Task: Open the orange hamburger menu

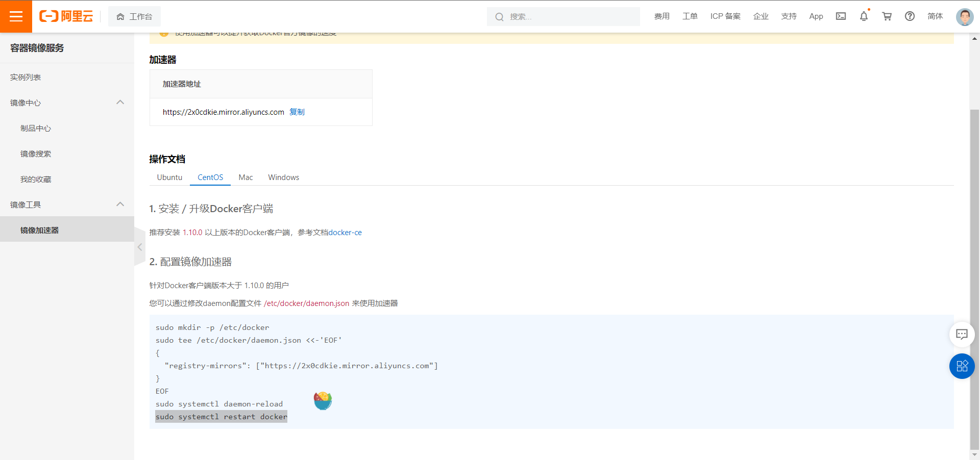Action: tap(16, 16)
